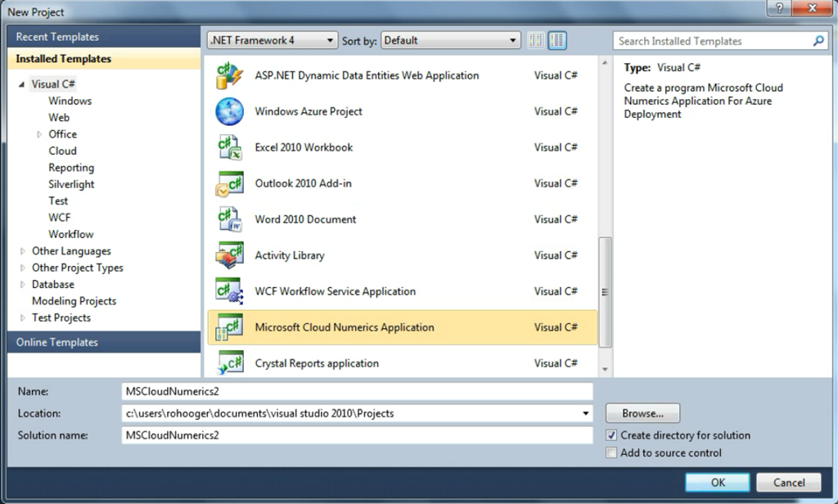Click the ASP.NET Dynamic Data Entities template icon

click(229, 75)
